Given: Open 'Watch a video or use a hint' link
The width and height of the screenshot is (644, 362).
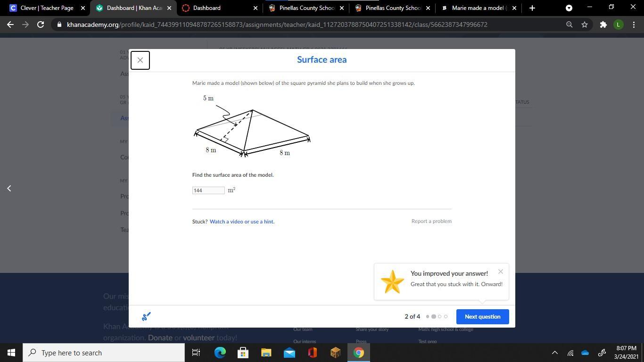Looking at the screenshot, I should click(242, 222).
